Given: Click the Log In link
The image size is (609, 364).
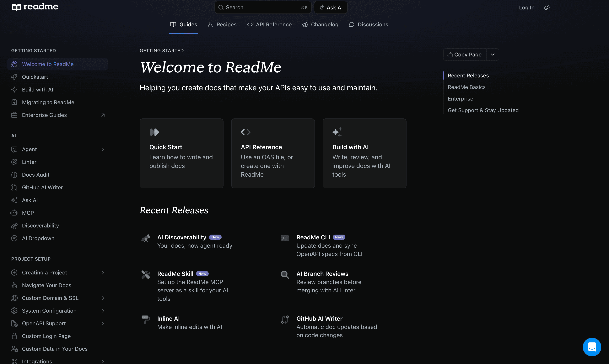Looking at the screenshot, I should pos(527,8).
